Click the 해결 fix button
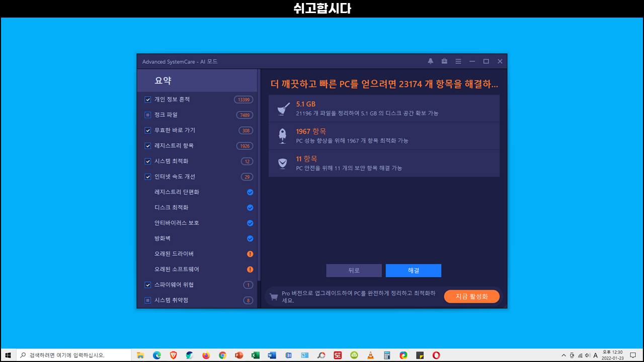Image resolution: width=644 pixels, height=362 pixels. pyautogui.click(x=414, y=270)
